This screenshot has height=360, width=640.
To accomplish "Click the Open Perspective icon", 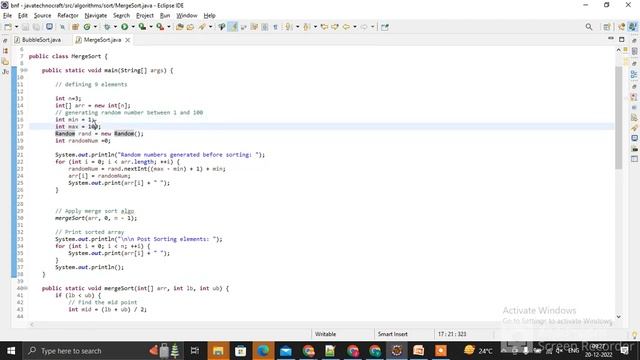I will 607,27.
